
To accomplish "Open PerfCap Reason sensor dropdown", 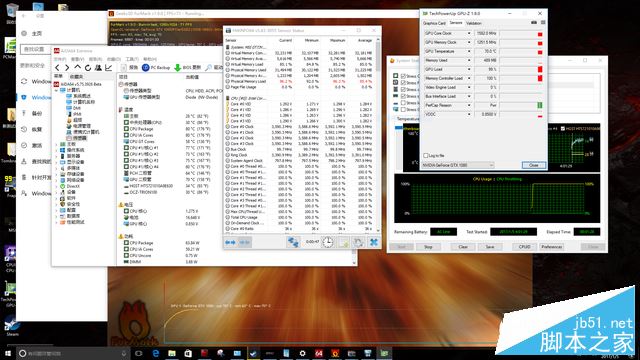I will coord(469,105).
